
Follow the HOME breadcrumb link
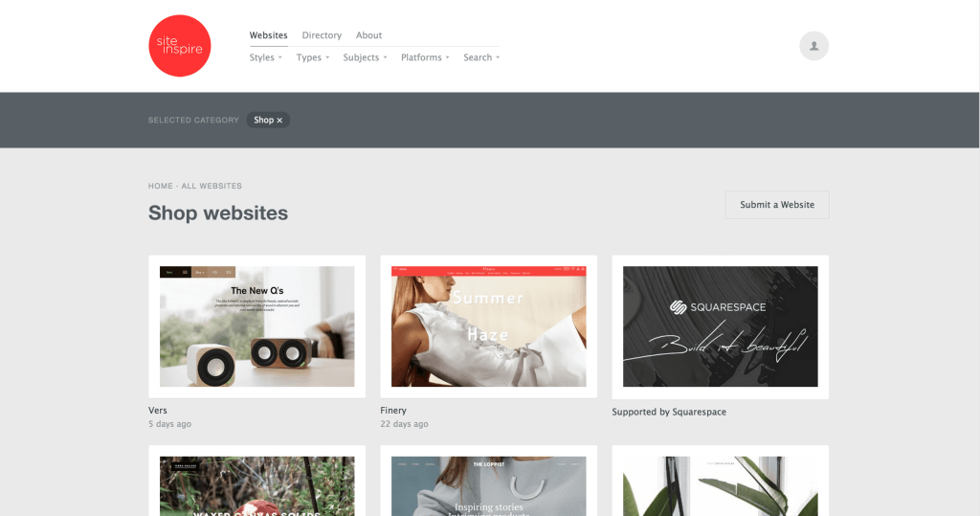[161, 186]
